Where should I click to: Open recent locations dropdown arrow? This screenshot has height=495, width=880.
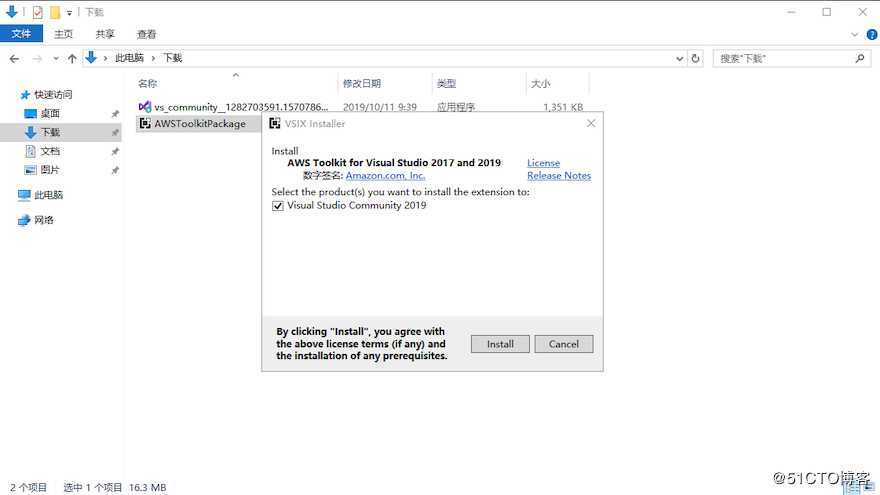tap(56, 58)
